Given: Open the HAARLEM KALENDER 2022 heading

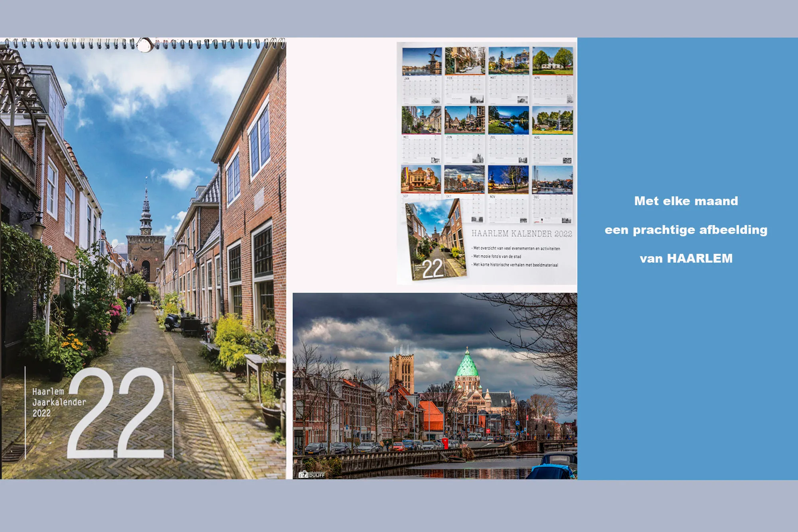Looking at the screenshot, I should click(521, 233).
